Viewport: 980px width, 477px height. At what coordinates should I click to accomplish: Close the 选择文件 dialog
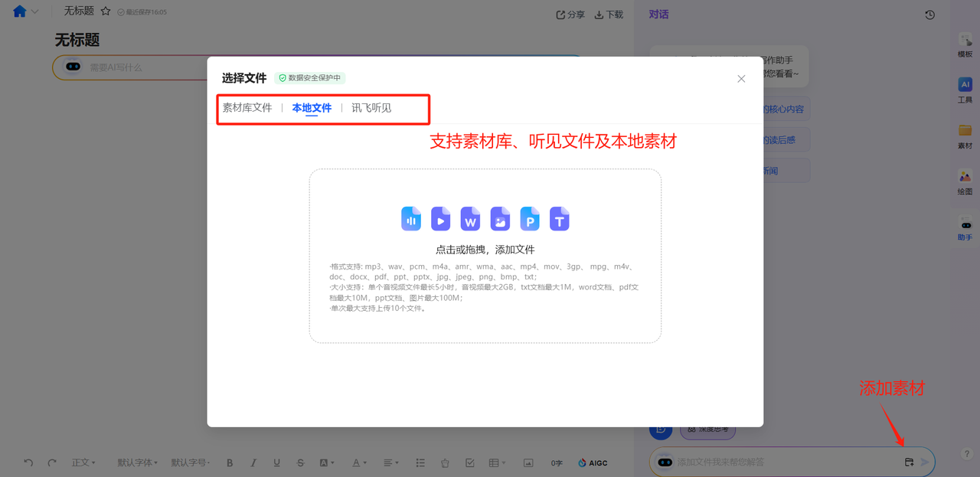point(741,79)
